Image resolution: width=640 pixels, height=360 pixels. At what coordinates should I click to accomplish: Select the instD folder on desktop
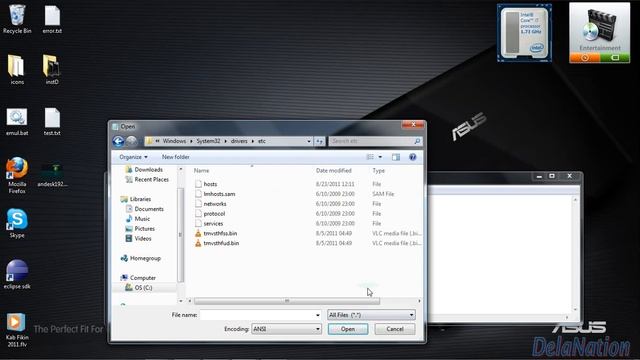[52, 69]
